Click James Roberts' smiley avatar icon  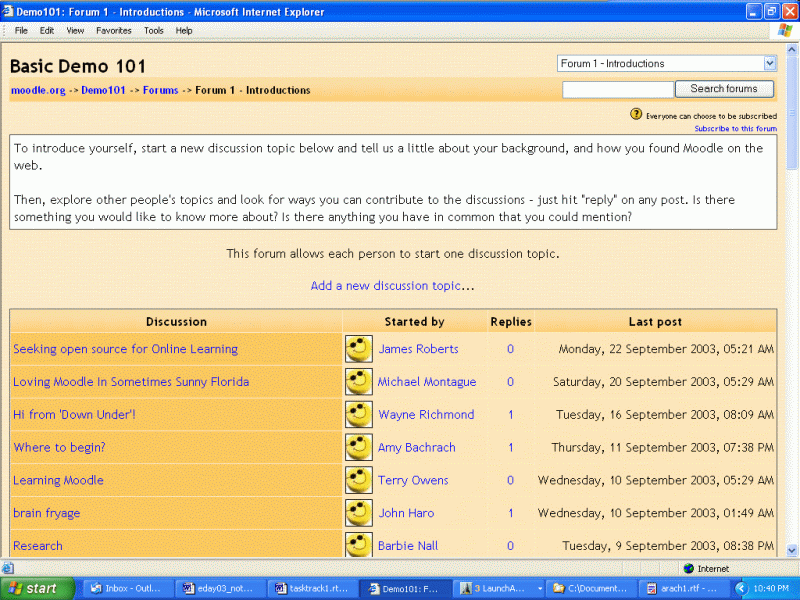[x=359, y=349]
